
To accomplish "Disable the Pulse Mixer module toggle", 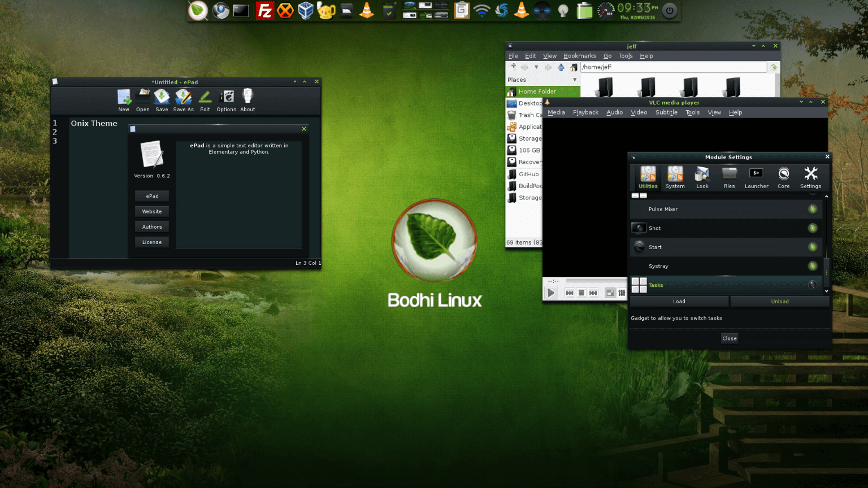I will (813, 209).
